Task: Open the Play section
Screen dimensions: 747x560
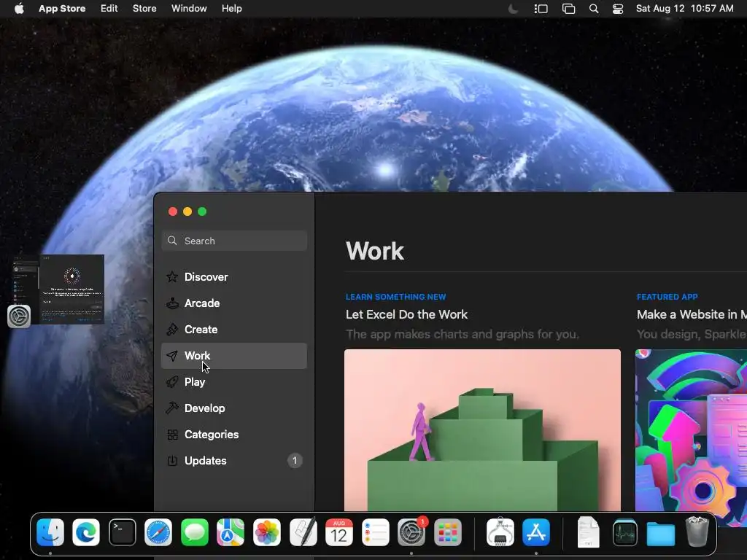Action: [234, 382]
